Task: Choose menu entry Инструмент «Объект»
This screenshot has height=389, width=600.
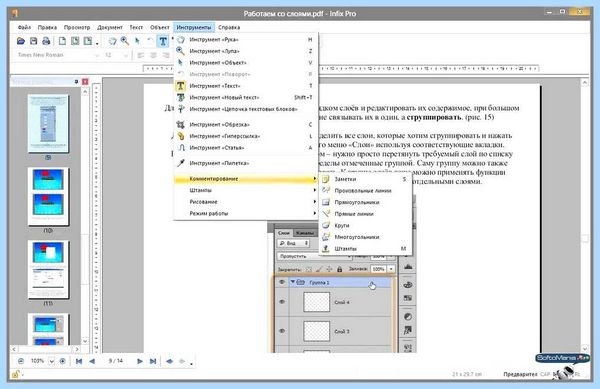Action: (x=246, y=63)
